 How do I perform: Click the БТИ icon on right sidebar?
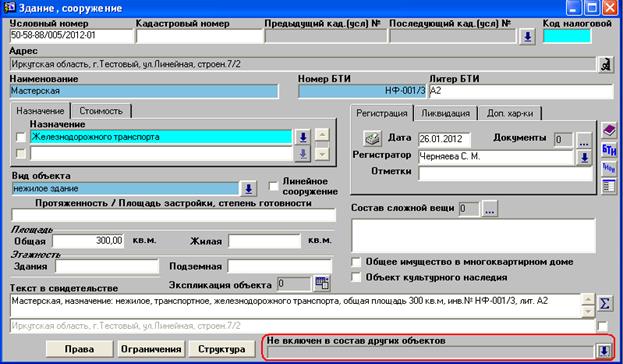coord(609,149)
